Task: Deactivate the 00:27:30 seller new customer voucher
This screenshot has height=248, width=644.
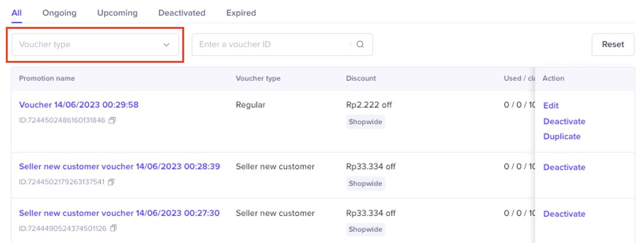Action: [564, 214]
